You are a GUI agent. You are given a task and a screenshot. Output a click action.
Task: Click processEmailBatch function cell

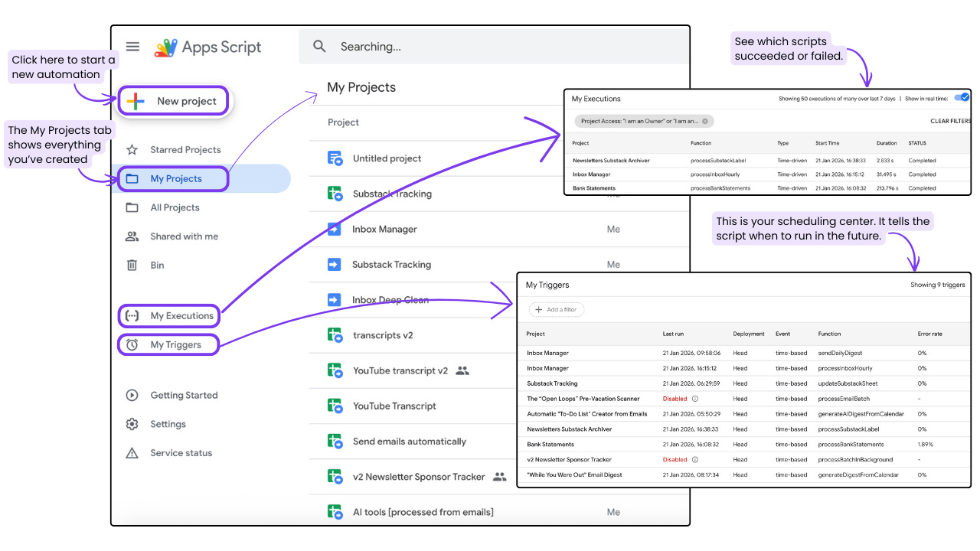coord(844,399)
